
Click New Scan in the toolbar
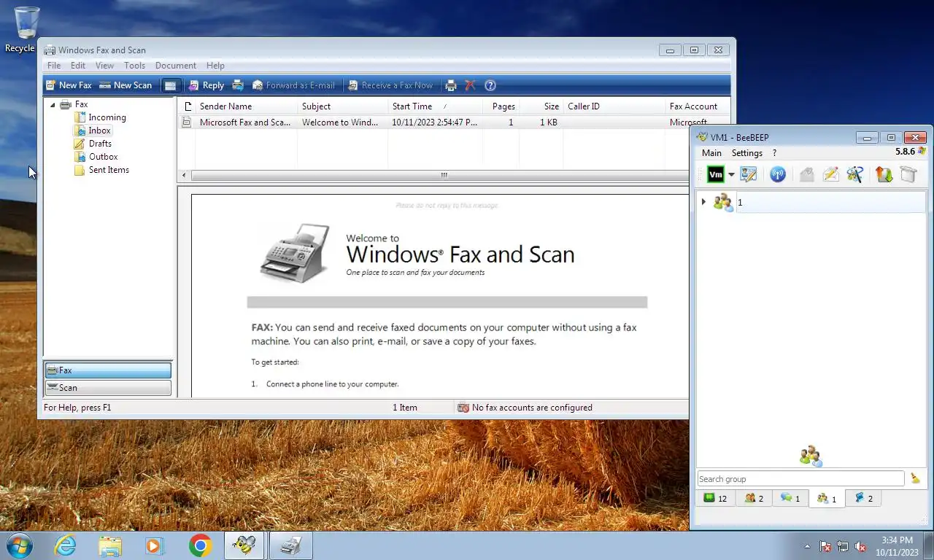[x=126, y=85]
